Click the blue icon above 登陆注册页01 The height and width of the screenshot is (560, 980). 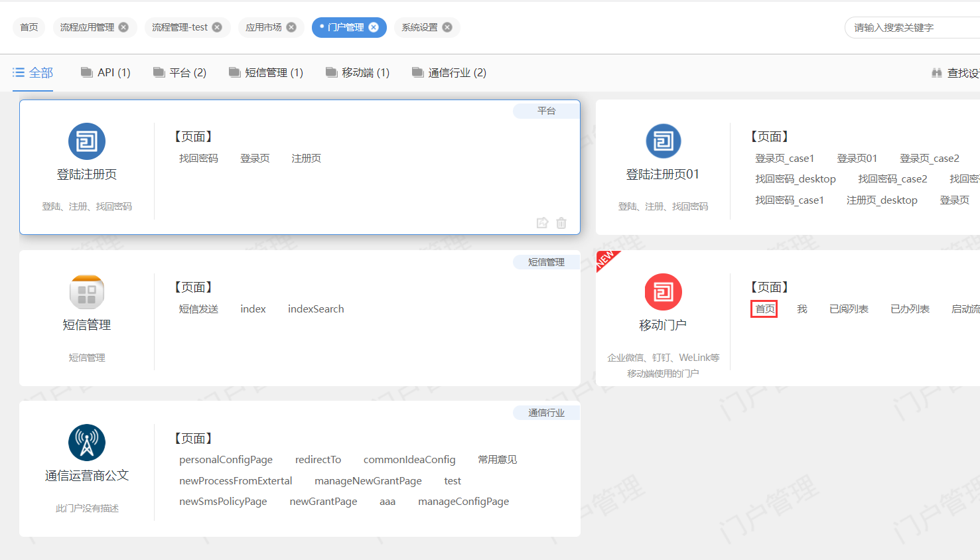click(664, 141)
